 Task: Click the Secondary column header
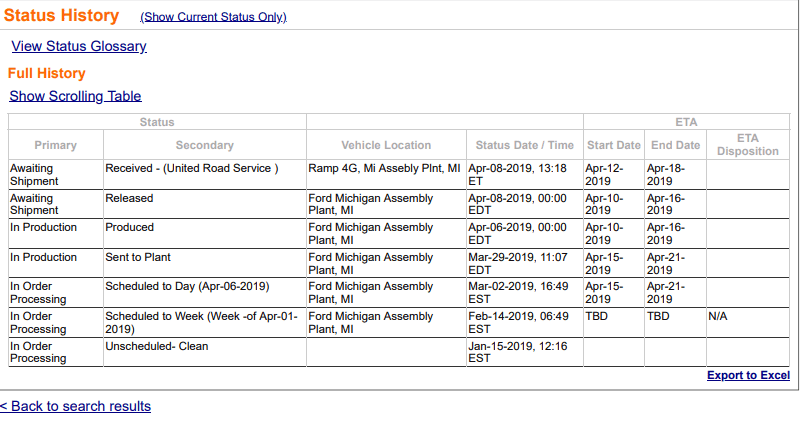coord(205,145)
